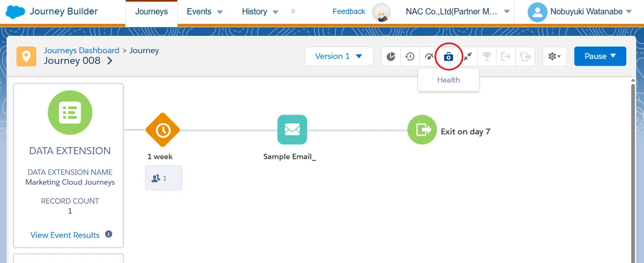Click the Sample Email_ label
Image resolution: width=644 pixels, height=263 pixels.
coord(290,157)
